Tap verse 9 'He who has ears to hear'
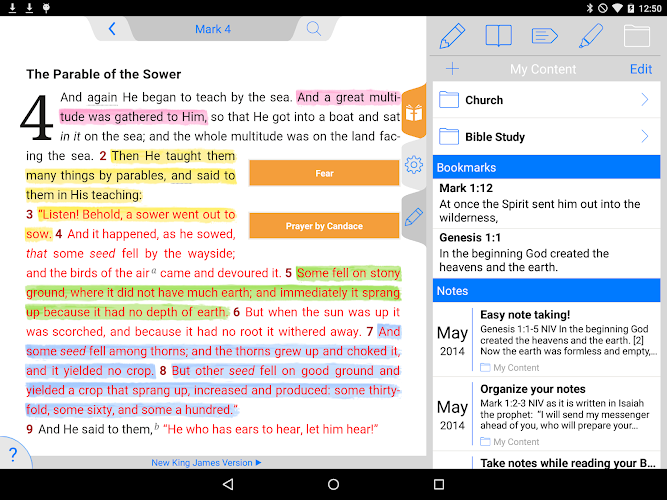The width and height of the screenshot is (667, 500). [x=271, y=429]
